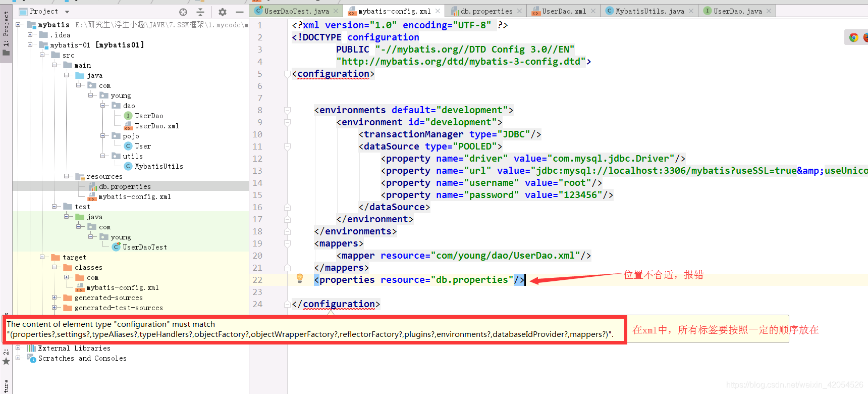This screenshot has width=868, height=394.
Task: Open page in Chrome browser icon
Action: tap(854, 37)
